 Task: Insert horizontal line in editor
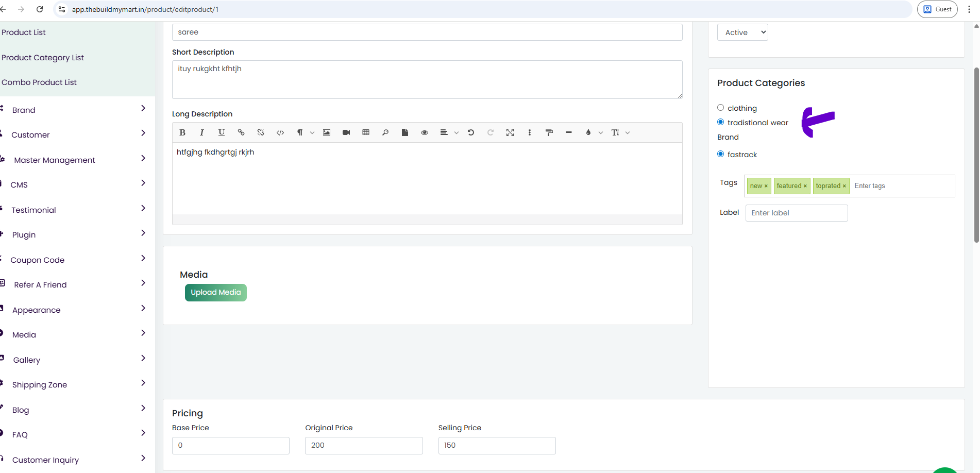569,132
